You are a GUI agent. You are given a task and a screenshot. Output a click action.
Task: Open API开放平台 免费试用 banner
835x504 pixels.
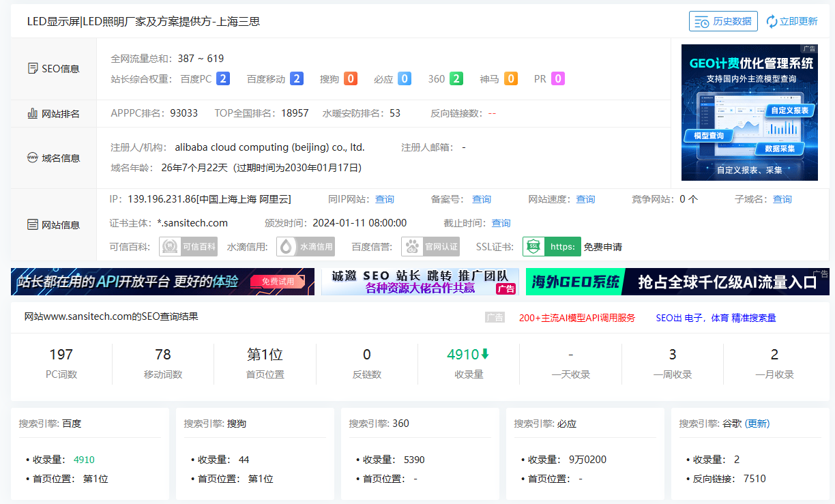tap(162, 282)
